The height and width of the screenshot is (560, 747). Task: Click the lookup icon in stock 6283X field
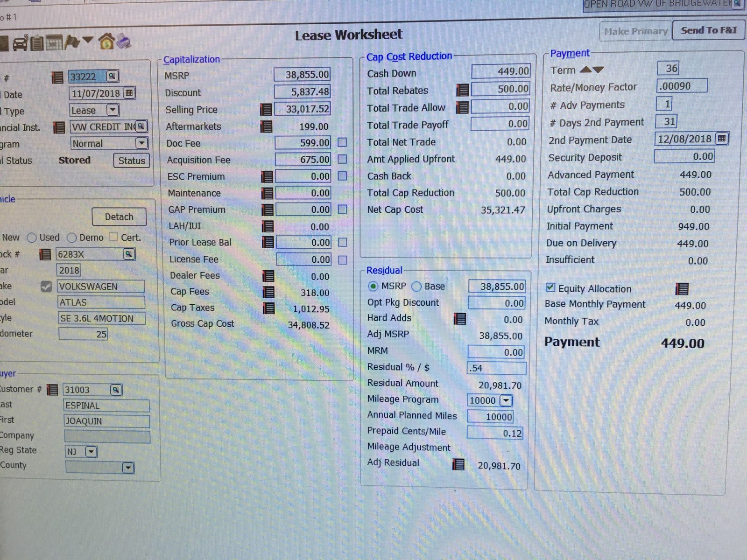[x=128, y=254]
